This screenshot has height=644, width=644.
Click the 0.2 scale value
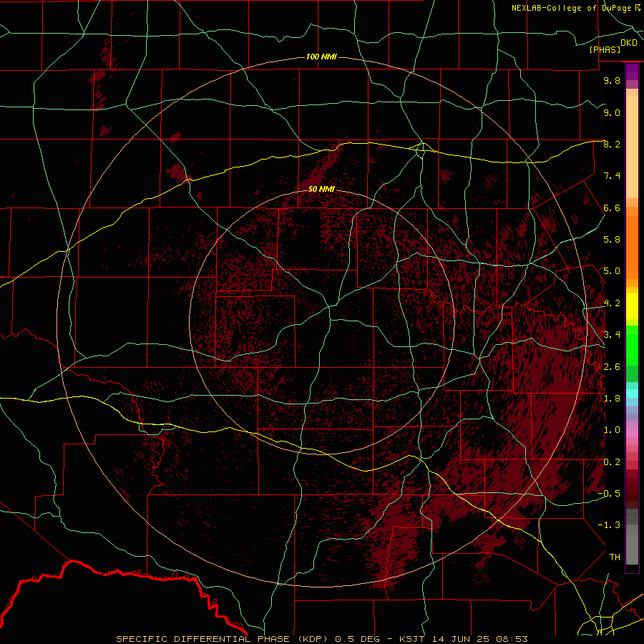[x=612, y=462]
